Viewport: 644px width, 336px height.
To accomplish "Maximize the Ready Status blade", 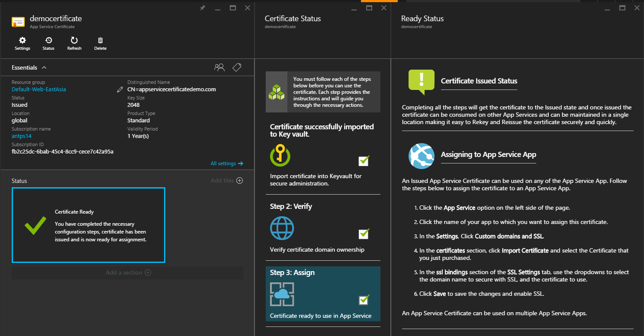I will point(622,8).
